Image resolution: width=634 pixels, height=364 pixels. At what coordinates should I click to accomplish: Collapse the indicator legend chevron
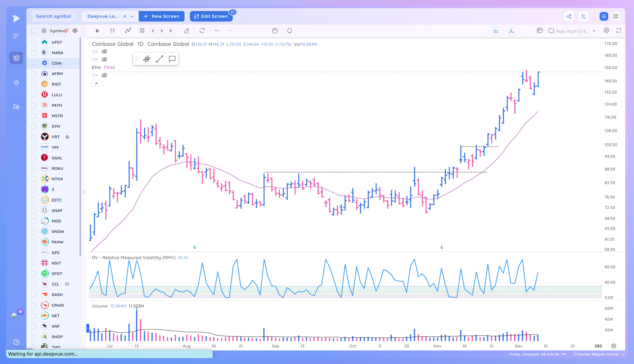pos(97,83)
